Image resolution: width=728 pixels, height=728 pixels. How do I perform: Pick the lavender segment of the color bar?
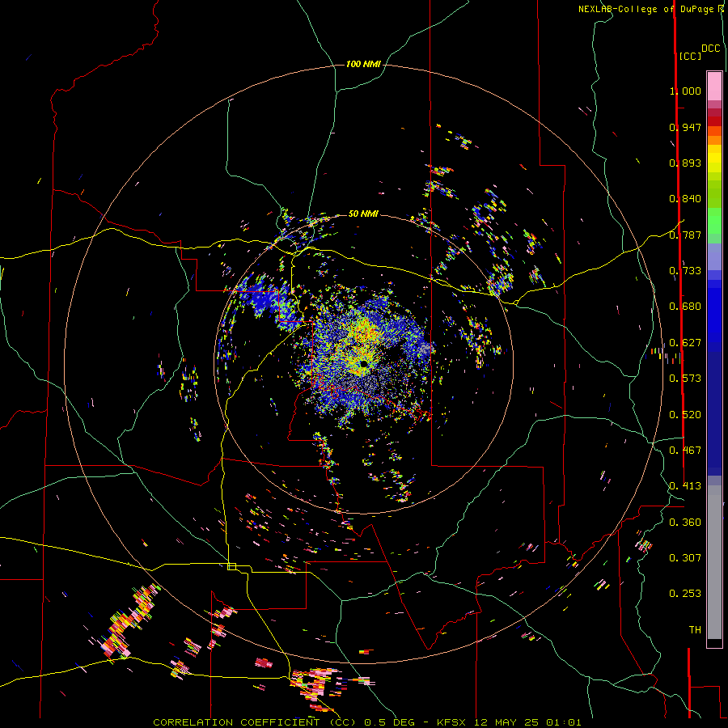(x=714, y=256)
